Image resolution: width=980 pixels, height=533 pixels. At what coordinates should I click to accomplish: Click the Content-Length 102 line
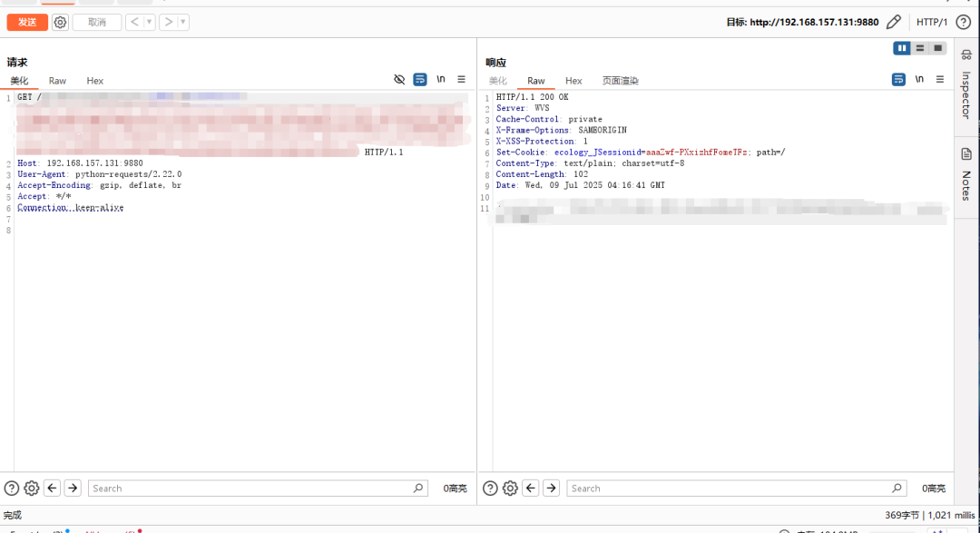tap(542, 174)
